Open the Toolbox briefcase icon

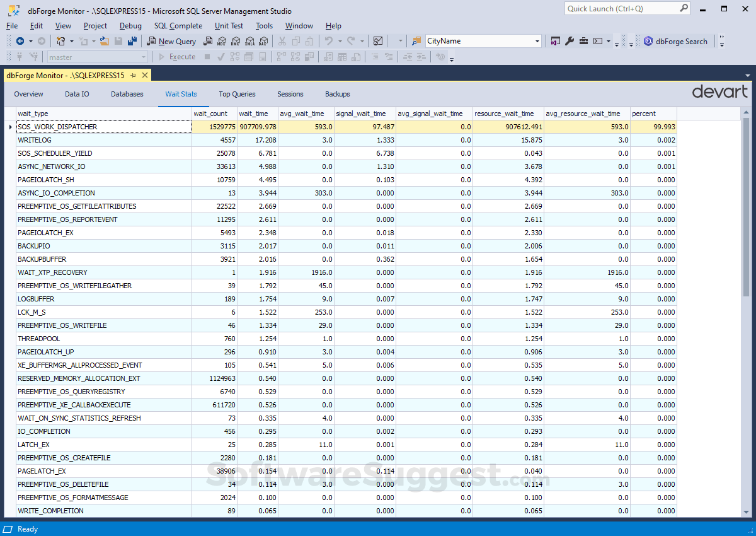(x=583, y=41)
